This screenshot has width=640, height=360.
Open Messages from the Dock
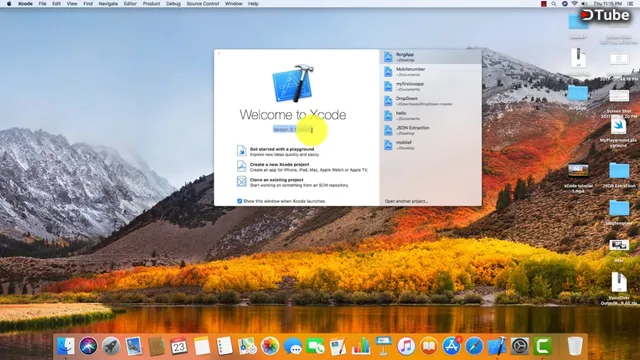[293, 346]
